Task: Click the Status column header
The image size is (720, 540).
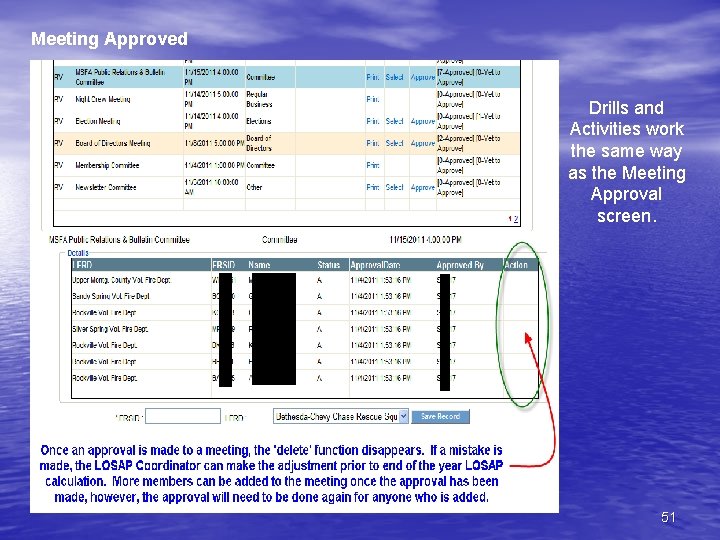Action: [328, 265]
